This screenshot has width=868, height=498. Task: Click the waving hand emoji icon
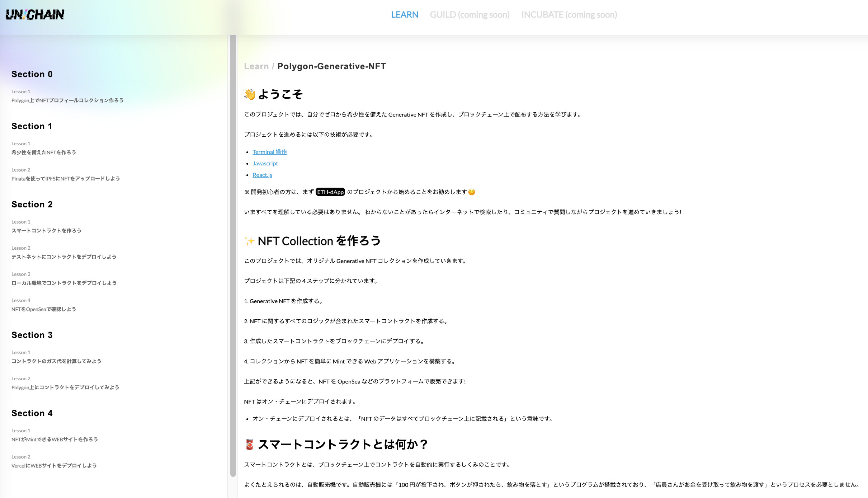click(x=250, y=94)
